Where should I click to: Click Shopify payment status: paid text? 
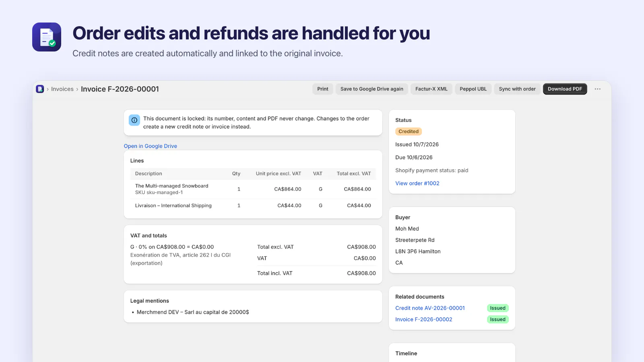click(x=432, y=170)
